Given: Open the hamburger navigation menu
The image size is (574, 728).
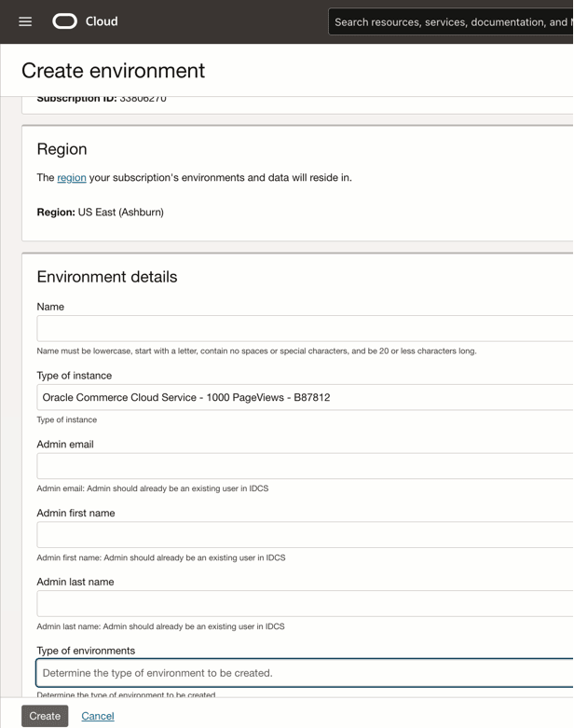Looking at the screenshot, I should (25, 21).
